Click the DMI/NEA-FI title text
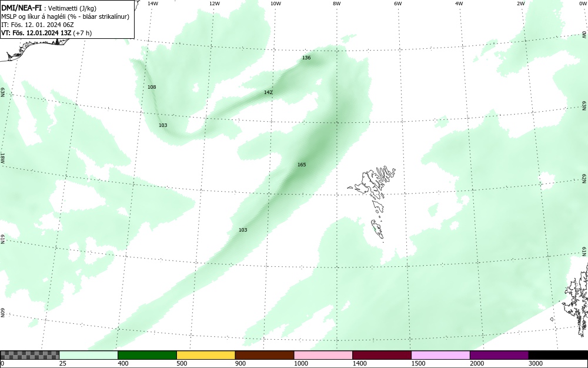Image resolution: width=588 pixels, height=368 pixels. click(x=21, y=8)
